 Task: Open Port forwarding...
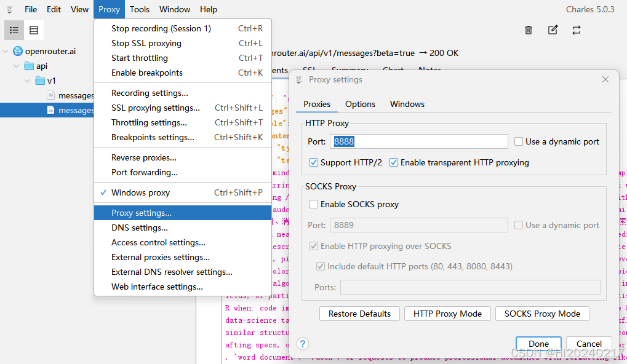coord(183,173)
